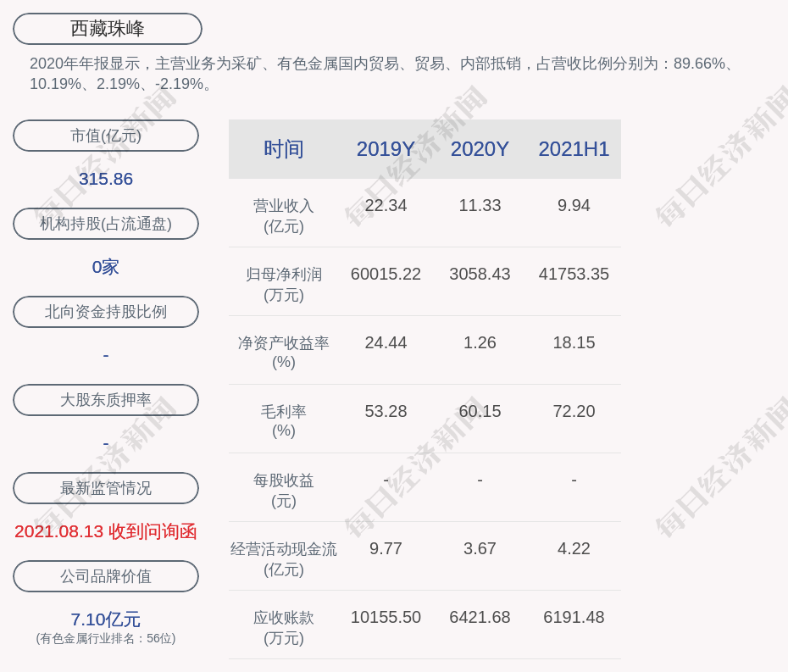Select the 营业收入 row label
The image size is (788, 672).
pos(284,215)
